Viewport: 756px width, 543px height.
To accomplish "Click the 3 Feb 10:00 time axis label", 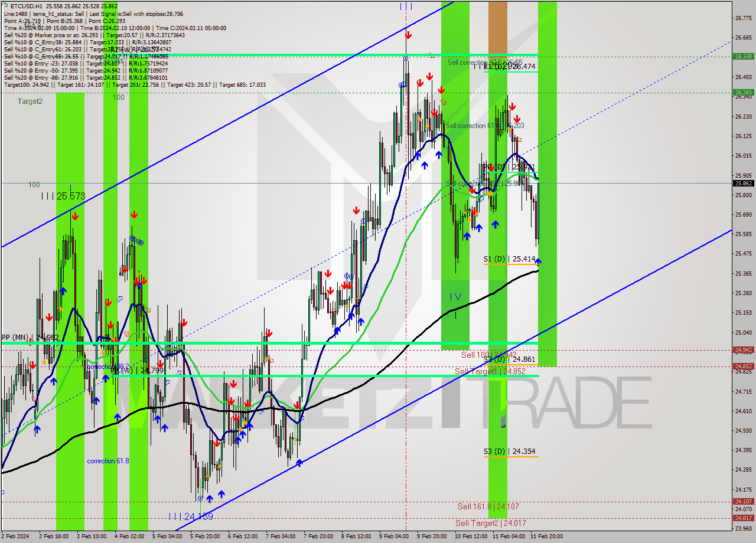I will point(91,537).
